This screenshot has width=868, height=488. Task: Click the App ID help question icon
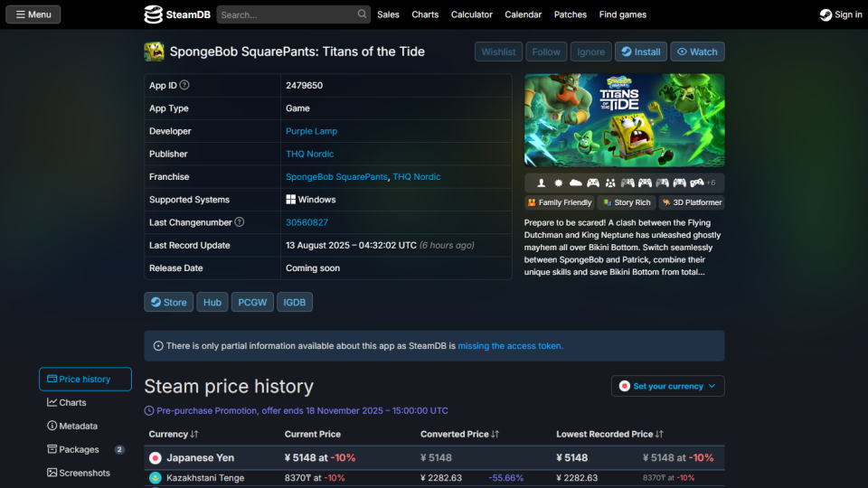pyautogui.click(x=184, y=85)
